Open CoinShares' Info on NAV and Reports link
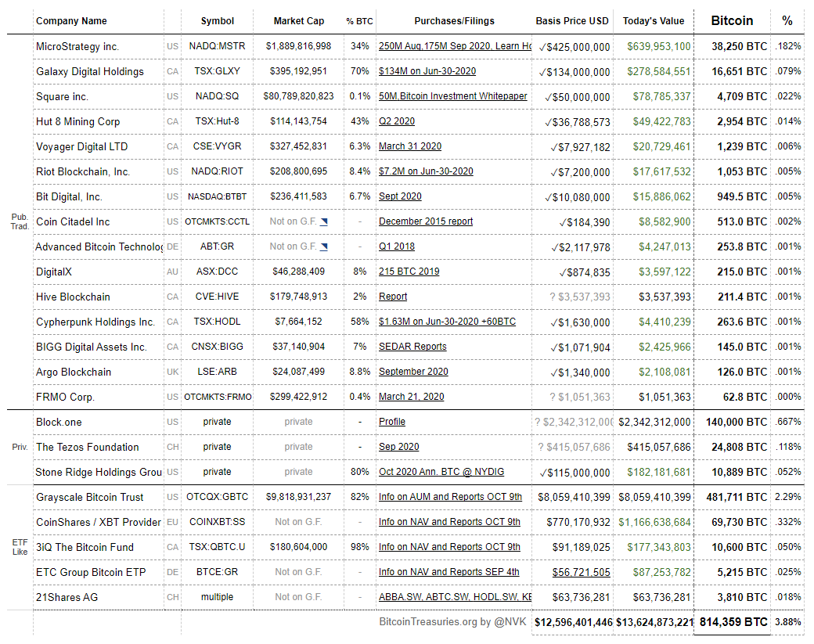The width and height of the screenshot is (814, 644). click(449, 522)
